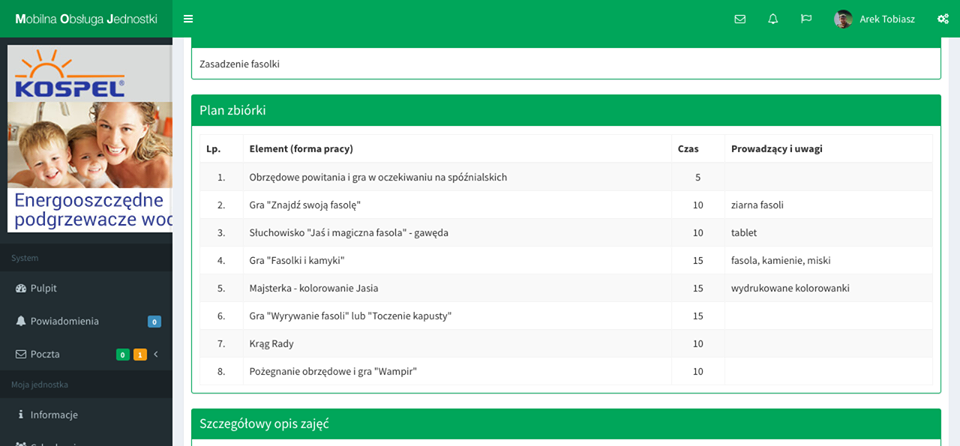The height and width of the screenshot is (446, 960).
Task: Click Arek Tobiasz user avatar
Action: pyautogui.click(x=843, y=19)
